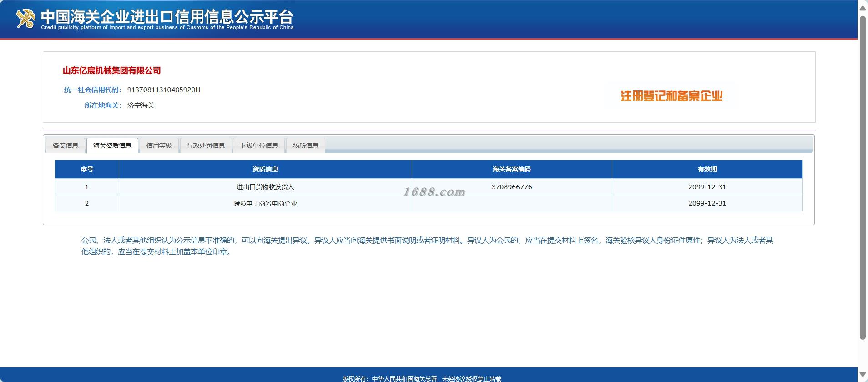Screen dimensions: 868x382
Task: Select the 进出口货物收发货人 cell
Action: click(265, 187)
